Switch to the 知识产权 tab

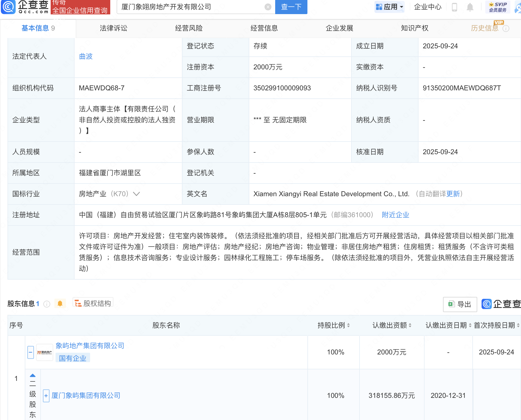[x=414, y=28]
